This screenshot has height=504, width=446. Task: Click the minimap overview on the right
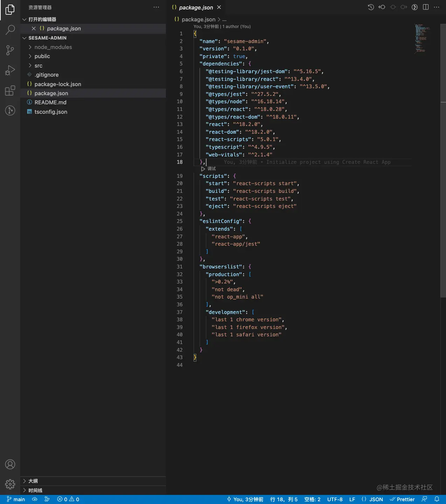(x=422, y=38)
